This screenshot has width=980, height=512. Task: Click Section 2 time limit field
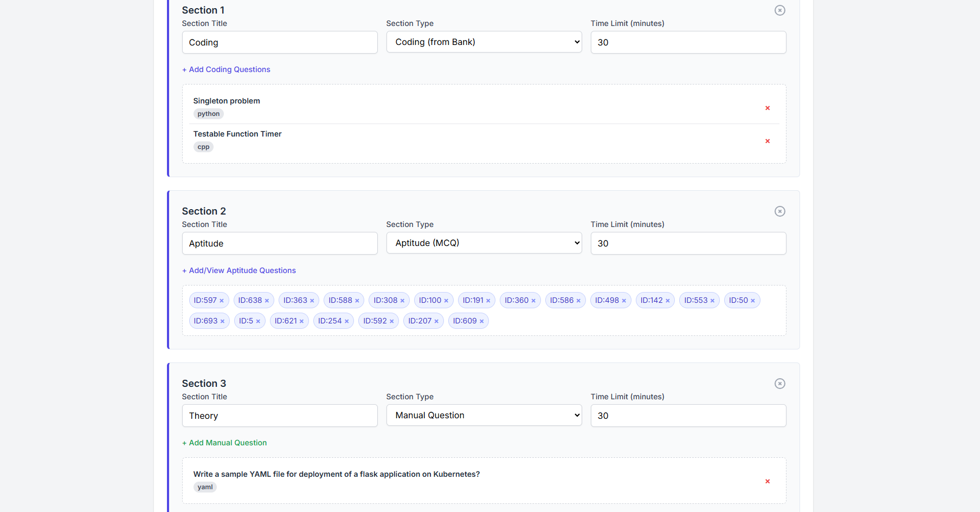687,243
